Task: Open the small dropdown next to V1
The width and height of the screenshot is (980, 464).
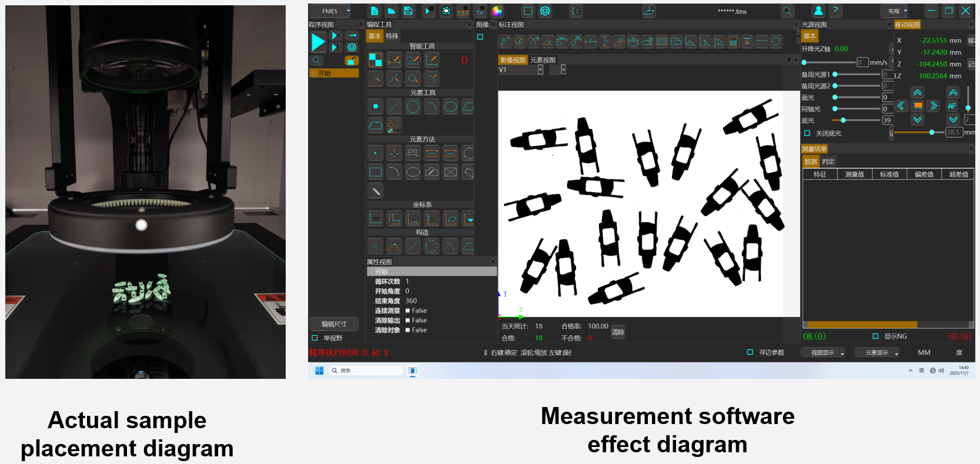Action: point(563,70)
